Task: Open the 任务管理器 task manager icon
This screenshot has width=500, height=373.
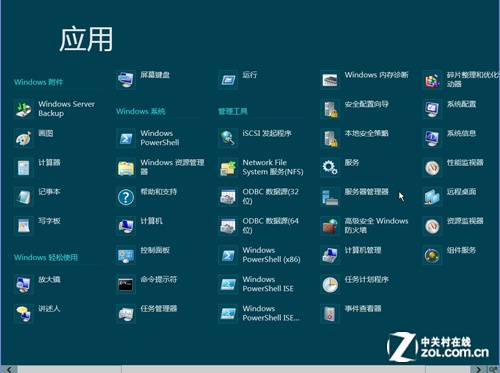Action: coord(126,314)
